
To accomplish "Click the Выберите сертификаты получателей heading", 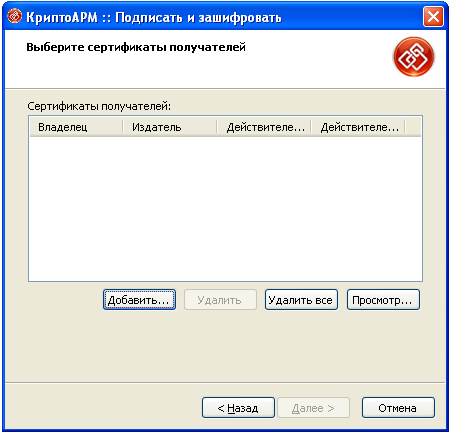I will [x=136, y=47].
